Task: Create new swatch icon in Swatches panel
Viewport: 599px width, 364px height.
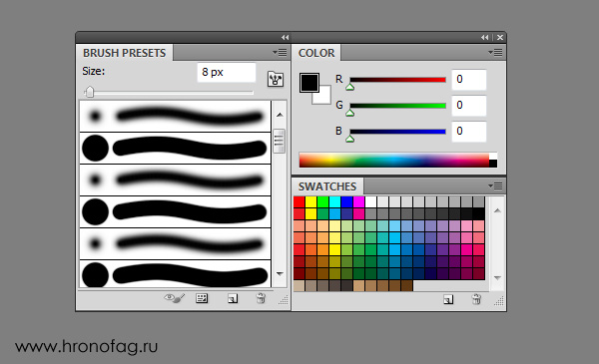Action: (448, 299)
